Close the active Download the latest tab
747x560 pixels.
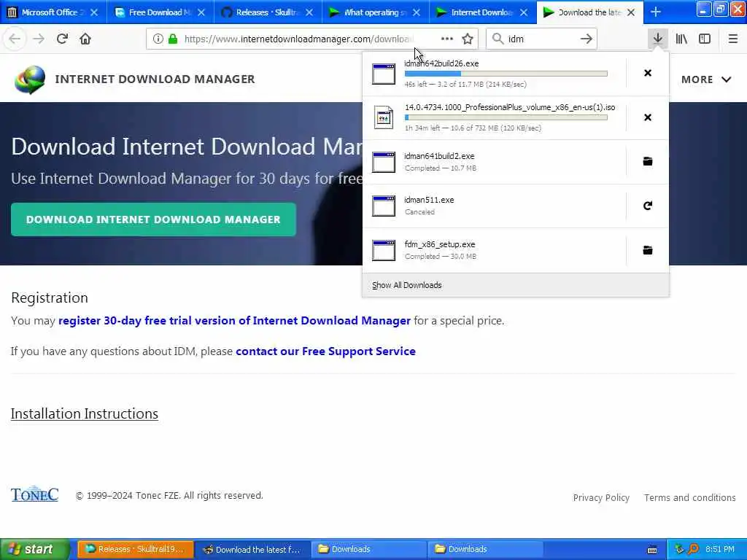[631, 12]
